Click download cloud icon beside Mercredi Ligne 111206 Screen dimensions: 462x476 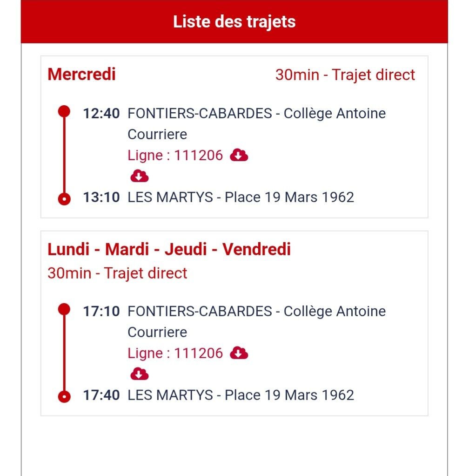tap(239, 155)
